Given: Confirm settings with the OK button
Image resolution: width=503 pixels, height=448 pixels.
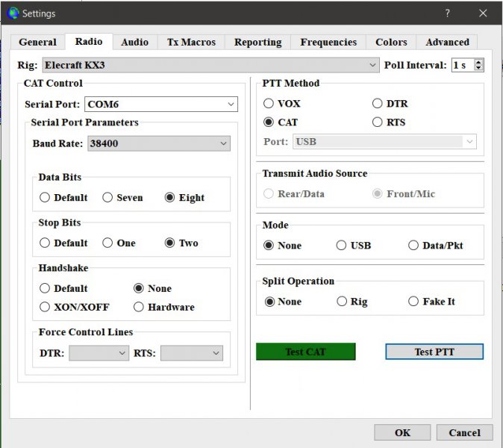Looking at the screenshot, I should (402, 432).
